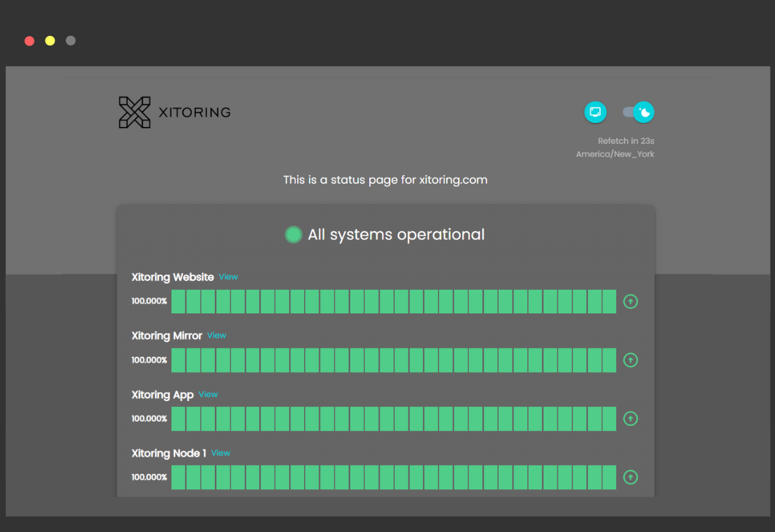The width and height of the screenshot is (775, 532).
Task: Open View link for Xitoring Mirror
Action: coord(216,335)
